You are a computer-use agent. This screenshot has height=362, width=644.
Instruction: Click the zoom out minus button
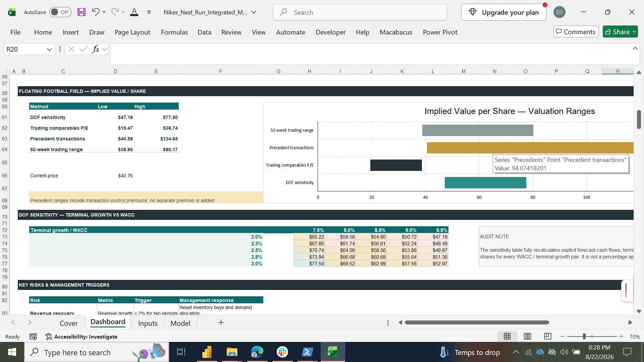pyautogui.click(x=562, y=336)
